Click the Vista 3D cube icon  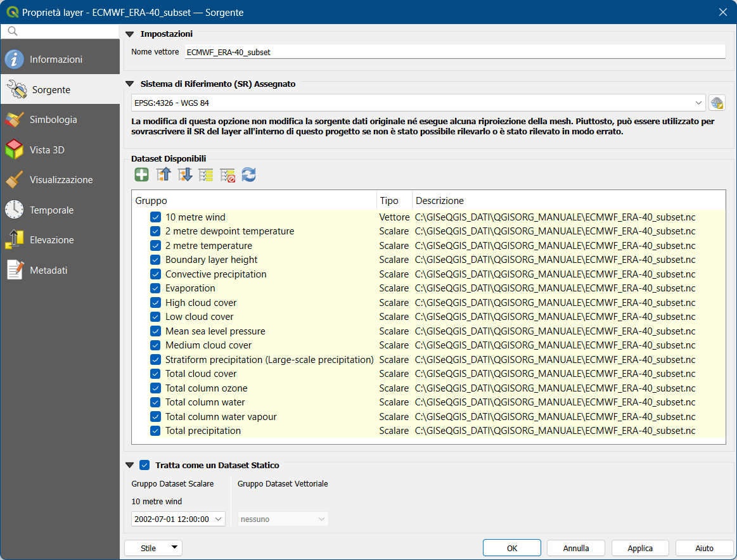point(14,150)
